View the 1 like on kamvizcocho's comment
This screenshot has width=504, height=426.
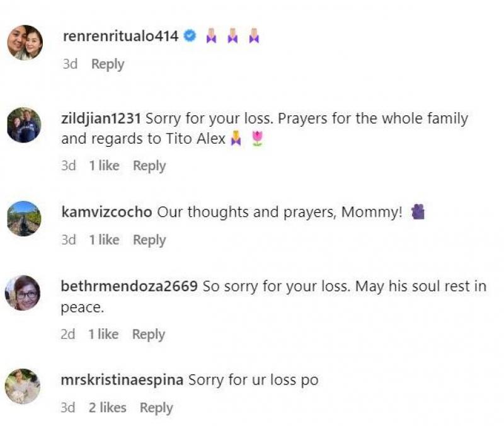104,240
